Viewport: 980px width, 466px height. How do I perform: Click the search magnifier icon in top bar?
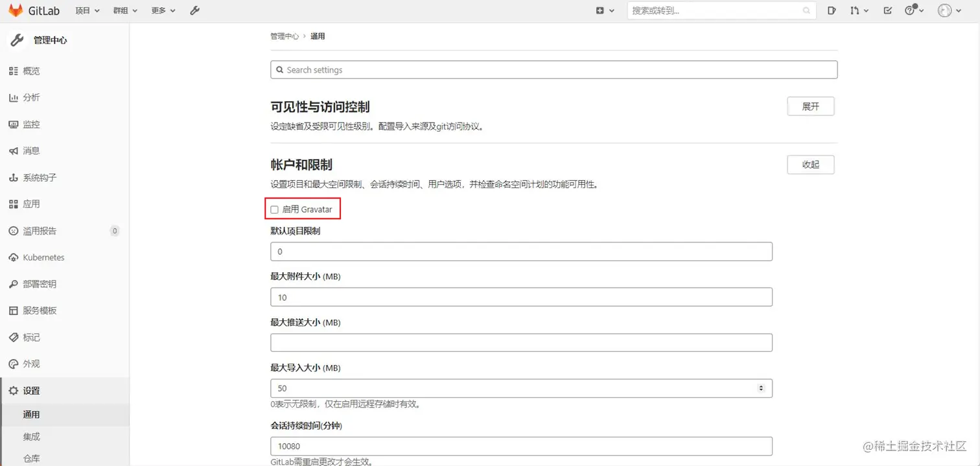(807, 10)
